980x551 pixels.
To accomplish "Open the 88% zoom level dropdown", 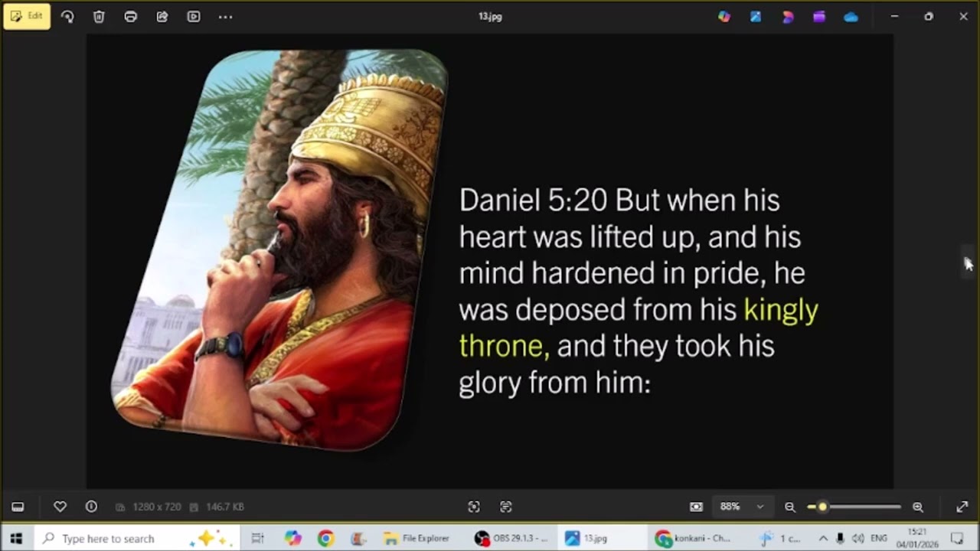I will tap(741, 507).
